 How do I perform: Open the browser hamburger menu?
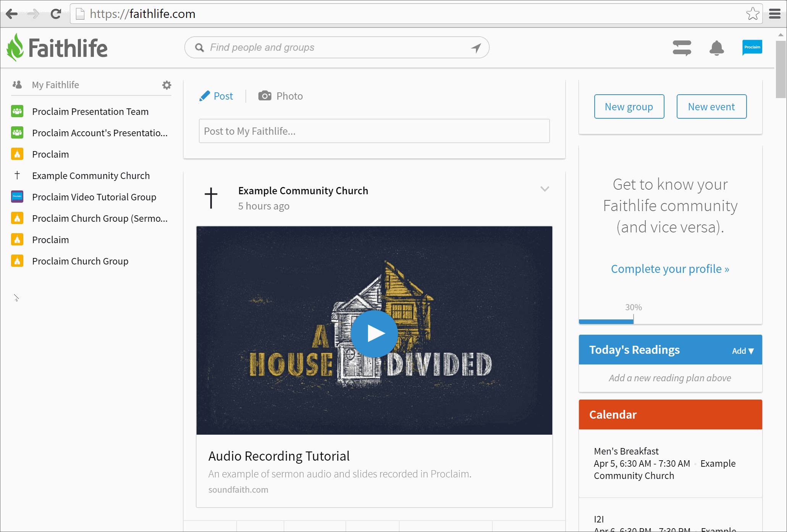(x=775, y=14)
